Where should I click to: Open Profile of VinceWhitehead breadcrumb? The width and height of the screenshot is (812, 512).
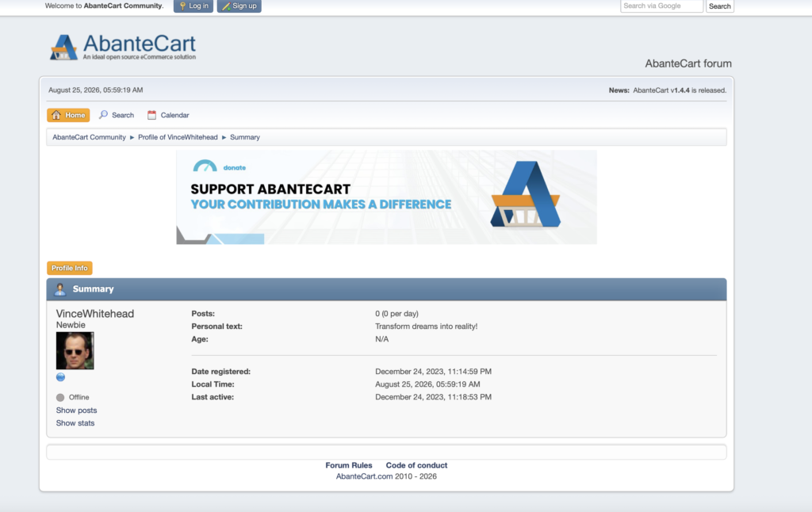click(178, 137)
